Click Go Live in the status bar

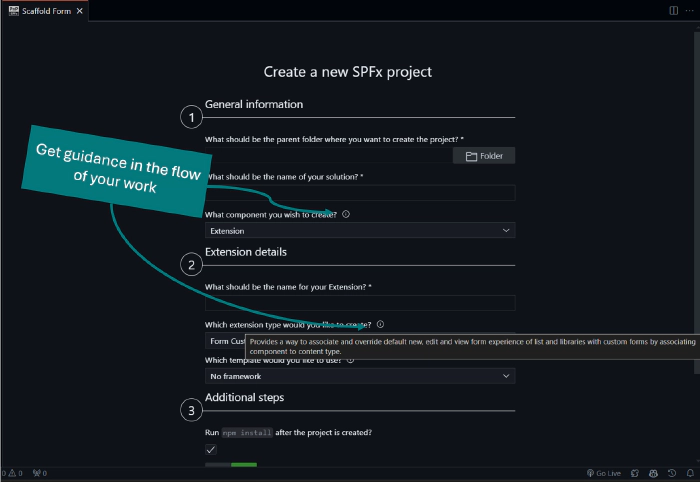604,473
